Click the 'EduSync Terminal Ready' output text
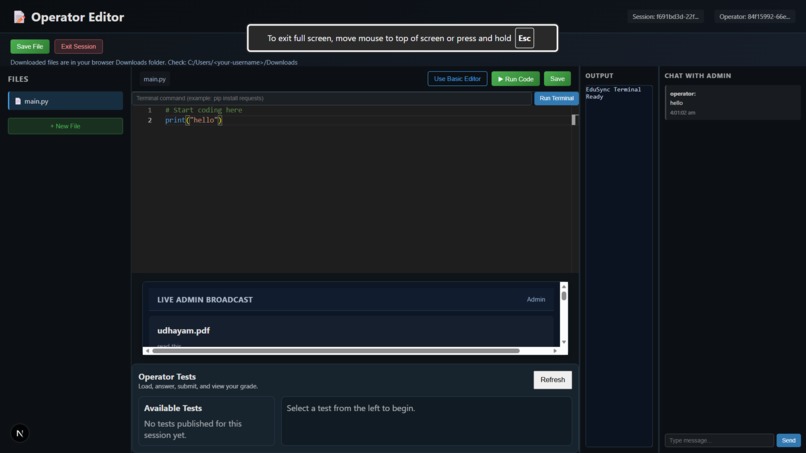 [613, 93]
